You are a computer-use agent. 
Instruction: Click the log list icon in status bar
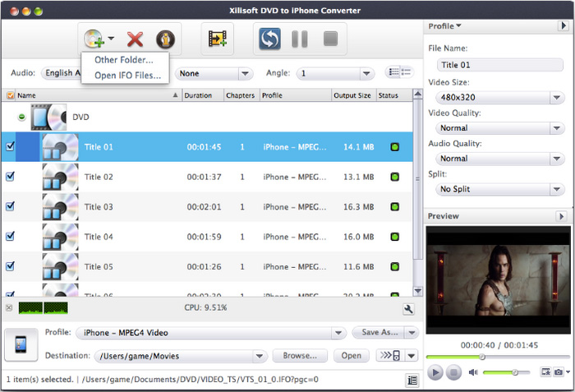412,380
